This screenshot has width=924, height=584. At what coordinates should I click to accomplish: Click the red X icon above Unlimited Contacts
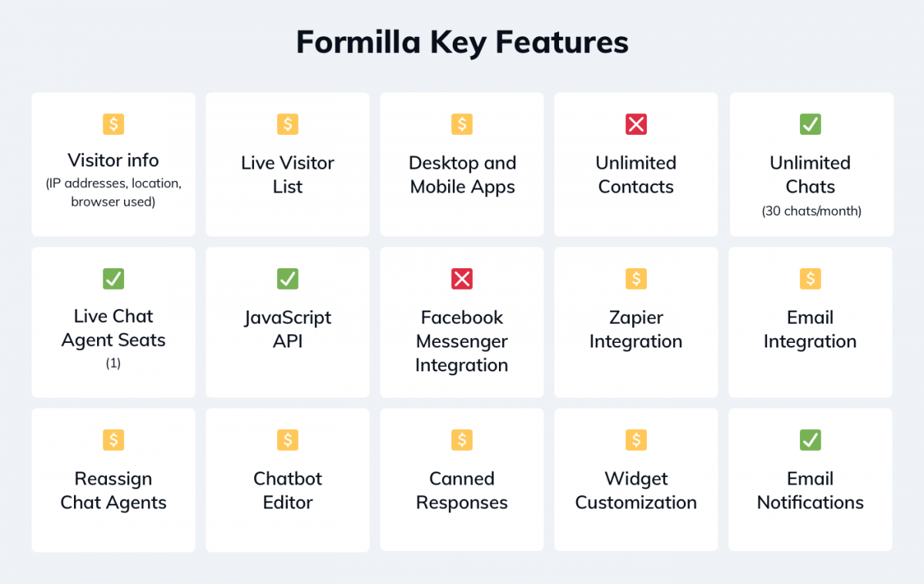(x=636, y=124)
